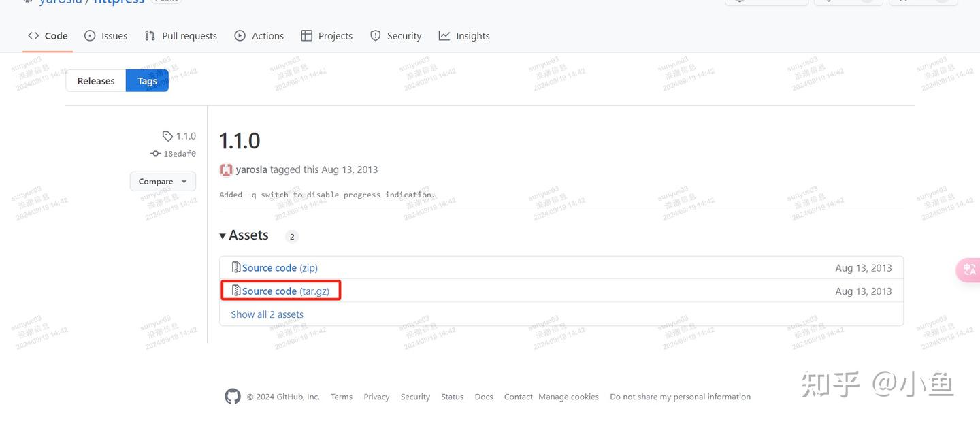The width and height of the screenshot is (980, 424).
Task: Go to the Pull requests tab
Action: coord(181,36)
